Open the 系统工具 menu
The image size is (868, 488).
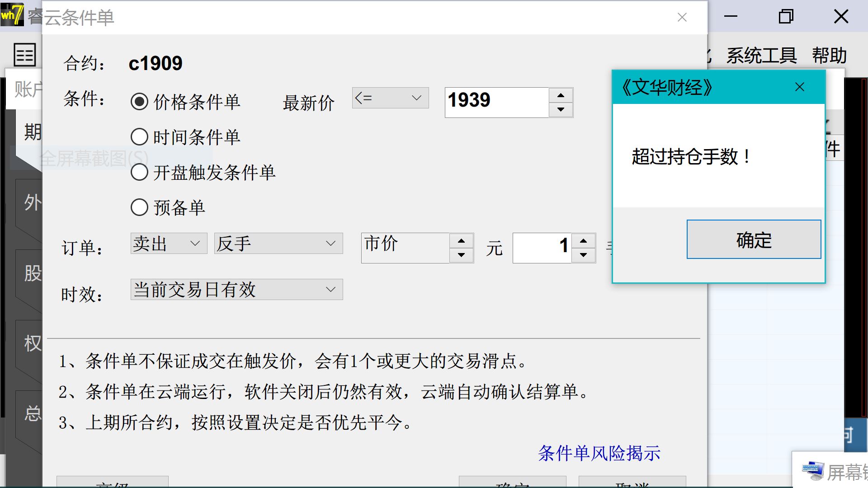coord(761,56)
